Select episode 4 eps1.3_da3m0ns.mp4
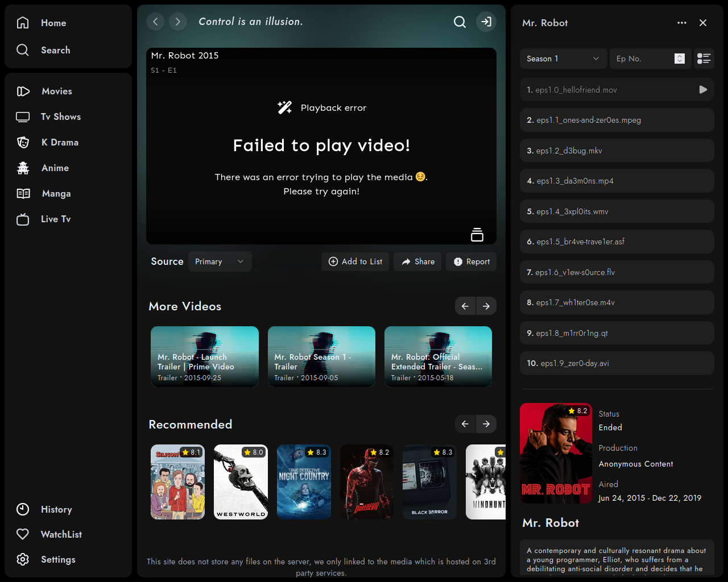728x582 pixels. click(x=617, y=181)
